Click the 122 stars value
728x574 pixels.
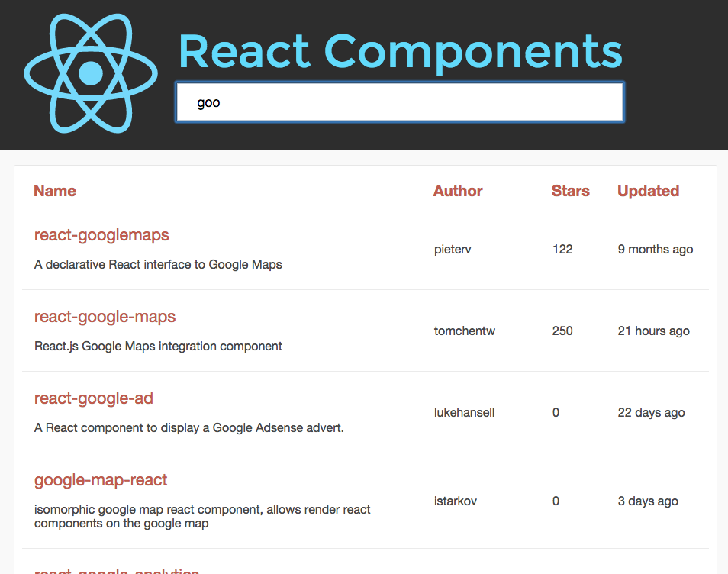(562, 250)
